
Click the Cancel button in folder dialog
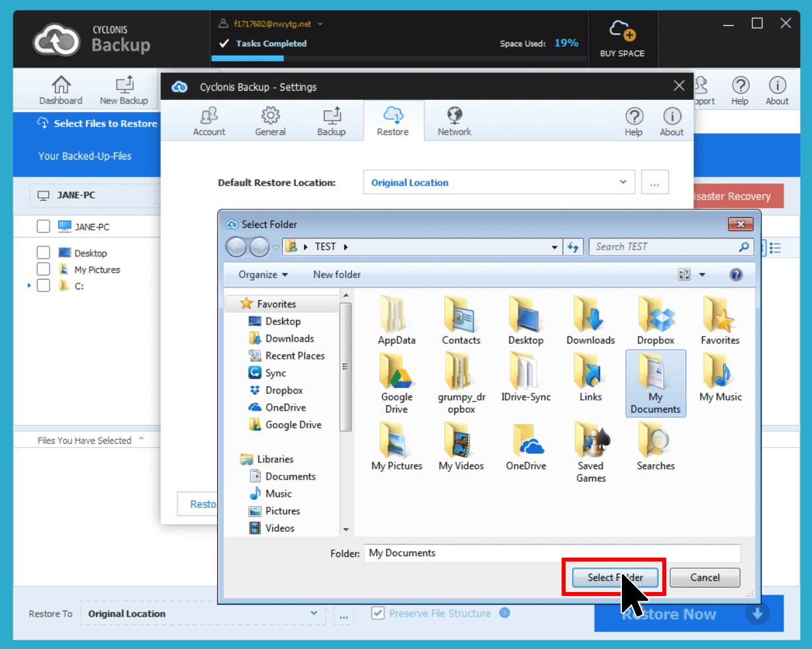(705, 577)
